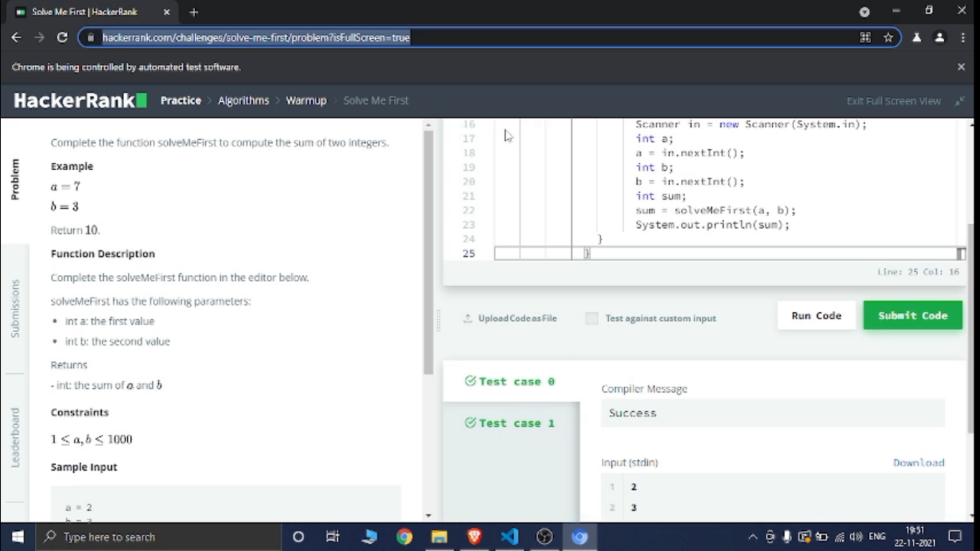Reload the page using the refresh icon

point(62,37)
